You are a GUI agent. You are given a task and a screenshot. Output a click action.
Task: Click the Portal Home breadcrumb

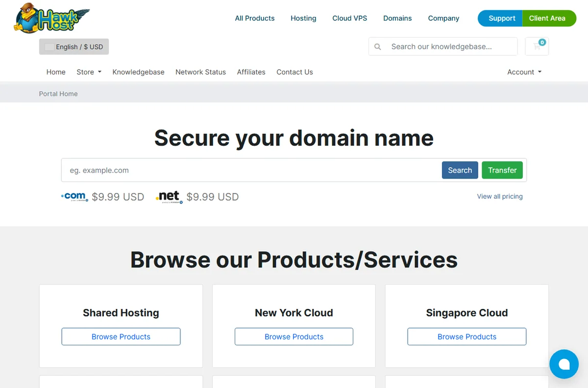[58, 94]
